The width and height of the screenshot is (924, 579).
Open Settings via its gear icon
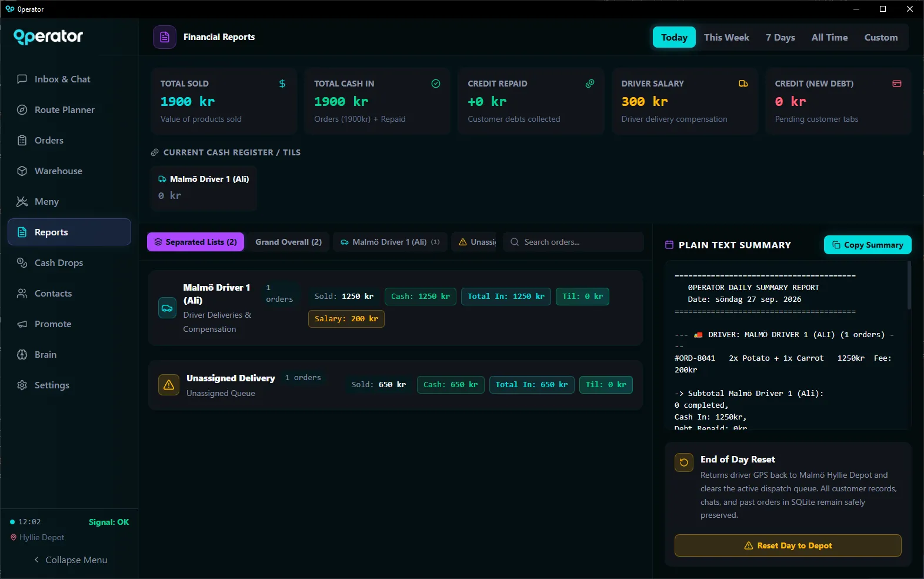22,385
